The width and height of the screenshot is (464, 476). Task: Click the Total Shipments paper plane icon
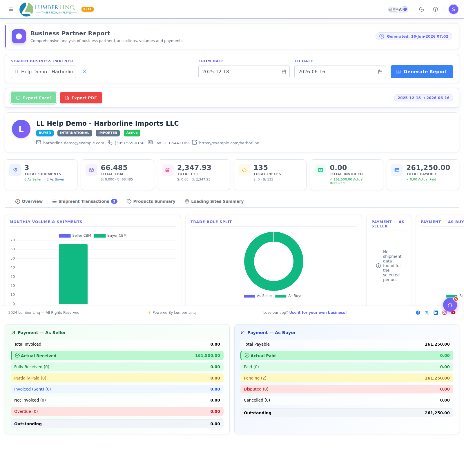(x=15, y=170)
